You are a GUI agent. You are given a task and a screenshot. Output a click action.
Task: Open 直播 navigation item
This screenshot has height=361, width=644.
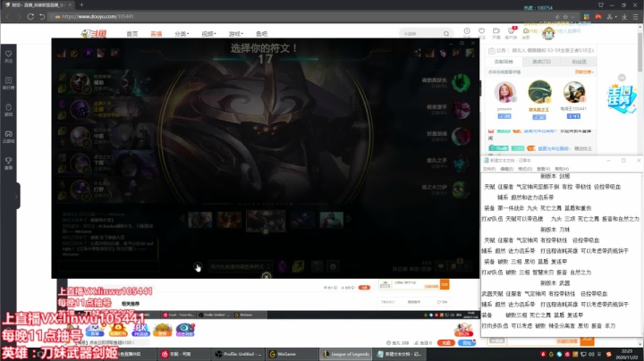click(x=156, y=34)
